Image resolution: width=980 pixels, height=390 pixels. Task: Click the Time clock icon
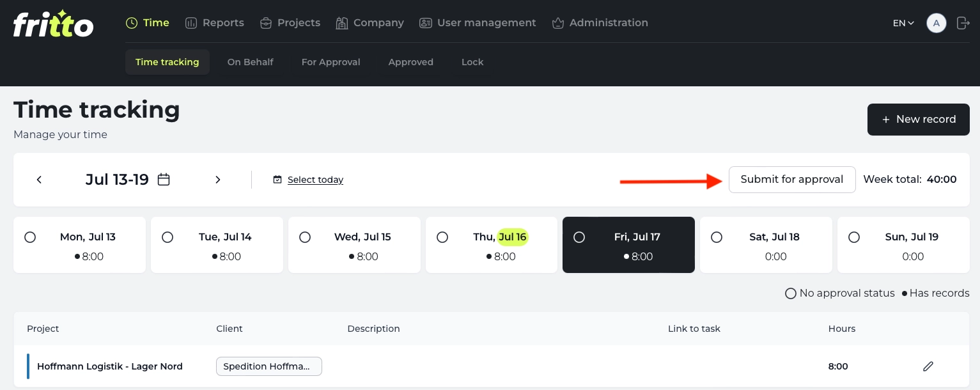(132, 23)
